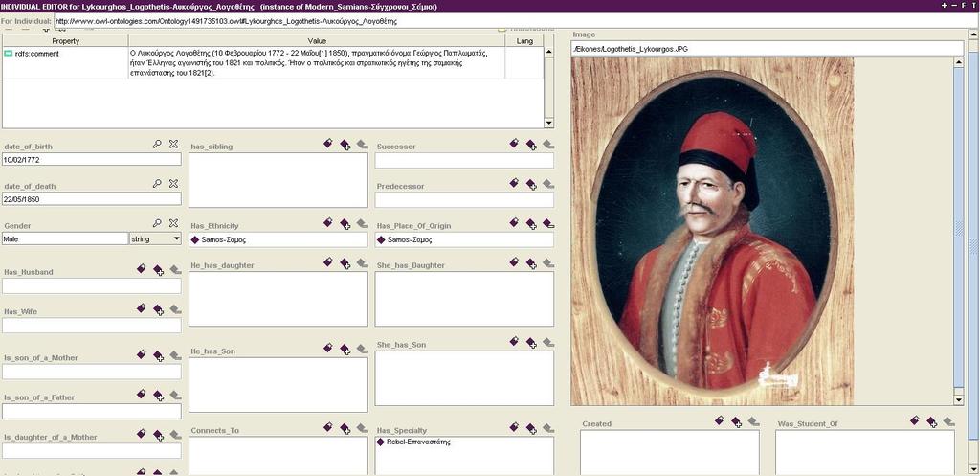Click the Image path field showing Logothetis_Lykourgos.JPG
The image size is (980, 476).
tap(767, 49)
